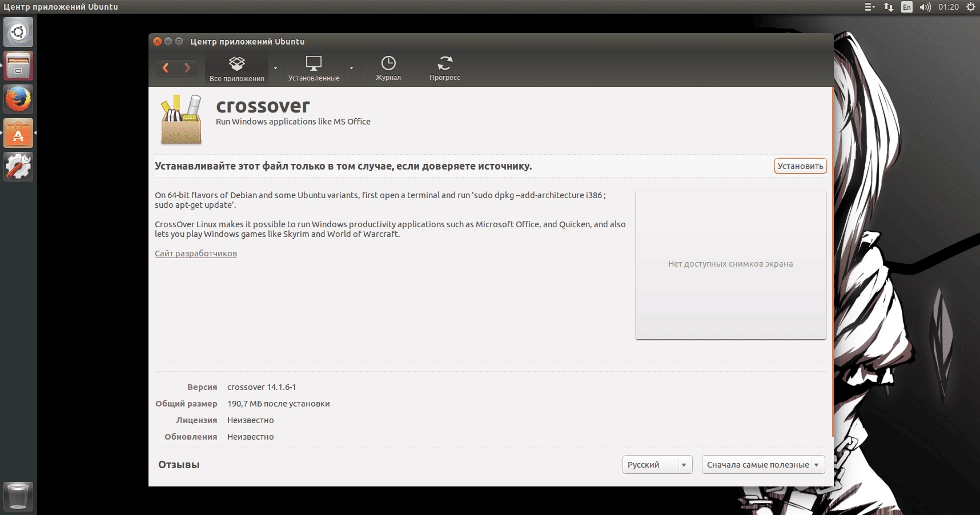Screen dimensions: 980x515
Task: Go back with the left arrow button
Action: click(166, 68)
